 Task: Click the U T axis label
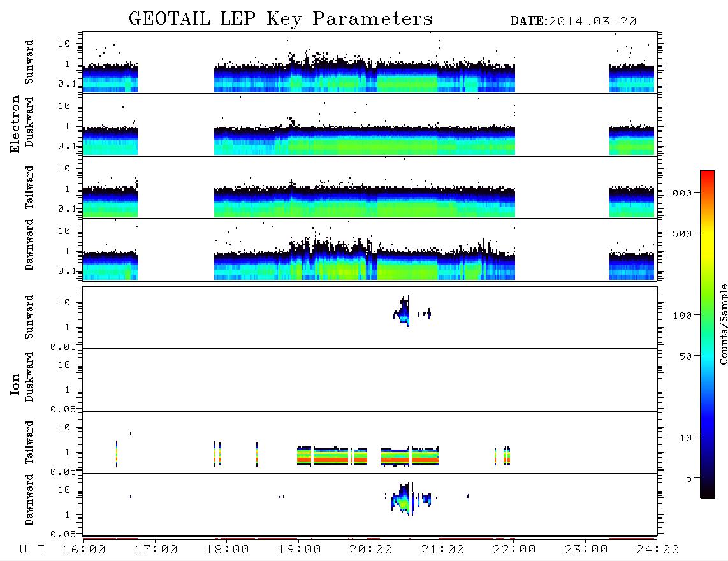click(32, 550)
